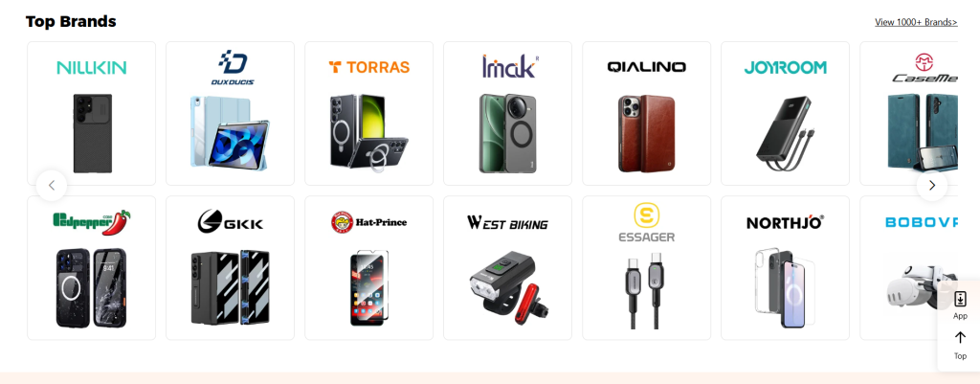Open the GKK brand logo
This screenshot has width=980, height=384.
(x=230, y=222)
